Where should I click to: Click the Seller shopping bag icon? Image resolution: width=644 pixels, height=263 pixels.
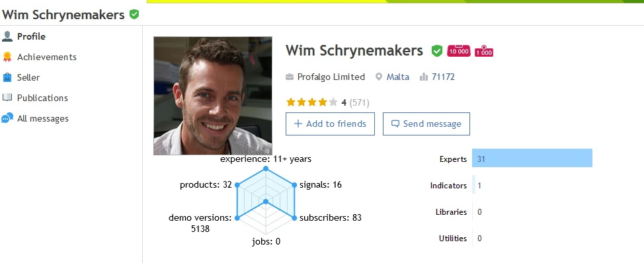(7, 77)
